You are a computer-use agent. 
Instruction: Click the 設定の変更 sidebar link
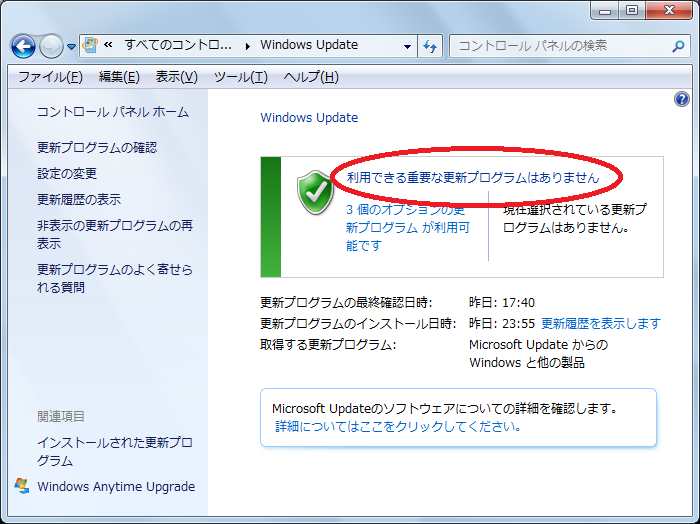point(67,173)
